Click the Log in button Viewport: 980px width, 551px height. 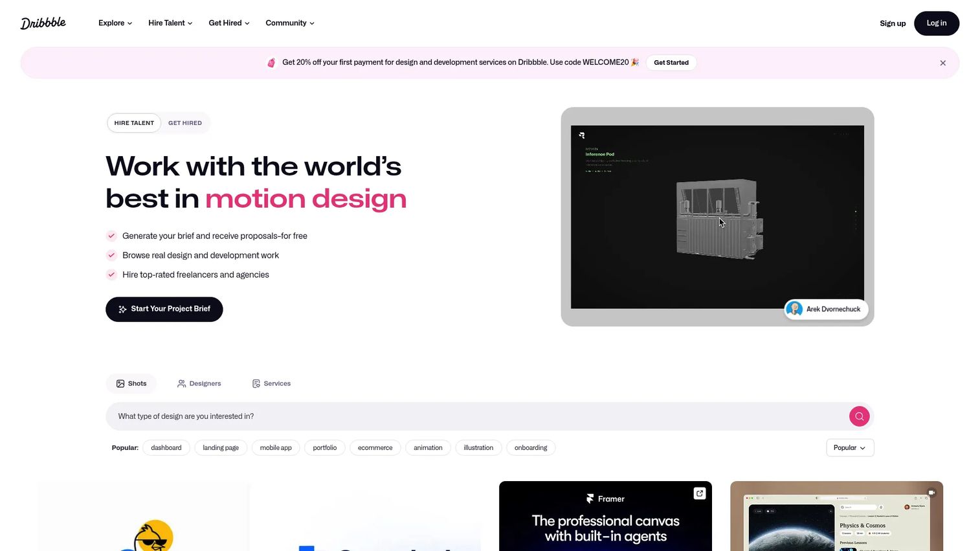[x=936, y=23]
